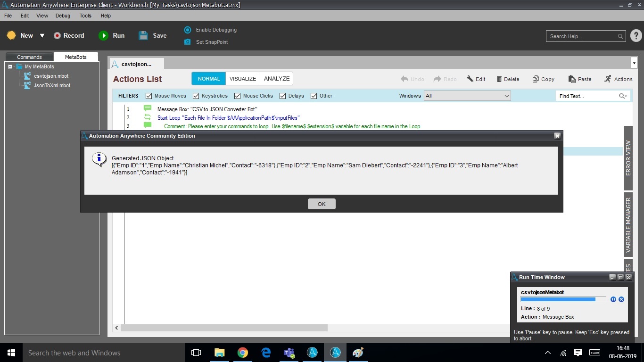Open help via the question mark icon
The image size is (644, 362).
click(x=636, y=36)
